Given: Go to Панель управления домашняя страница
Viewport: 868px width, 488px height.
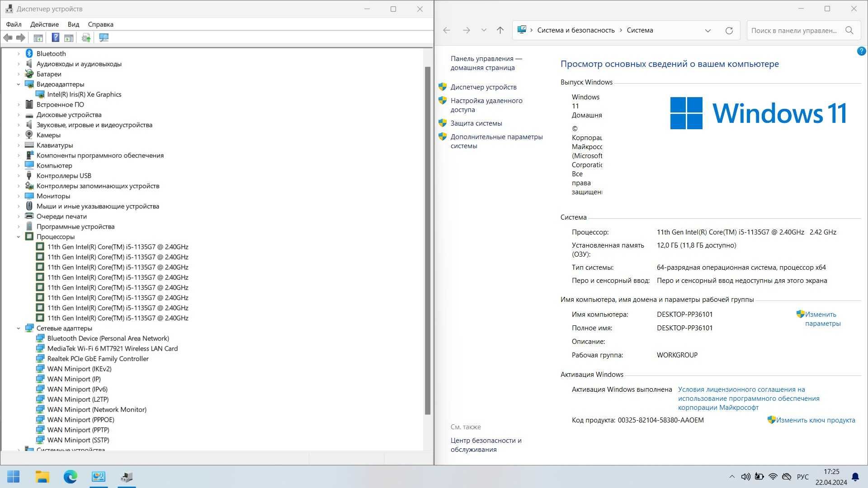Looking at the screenshot, I should tap(486, 63).
